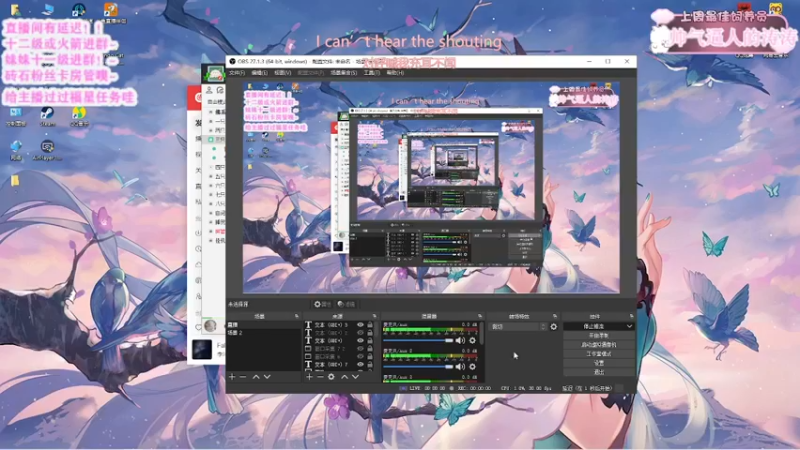Pop out the 来源 dock panel
The image size is (800, 450).
click(x=374, y=316)
